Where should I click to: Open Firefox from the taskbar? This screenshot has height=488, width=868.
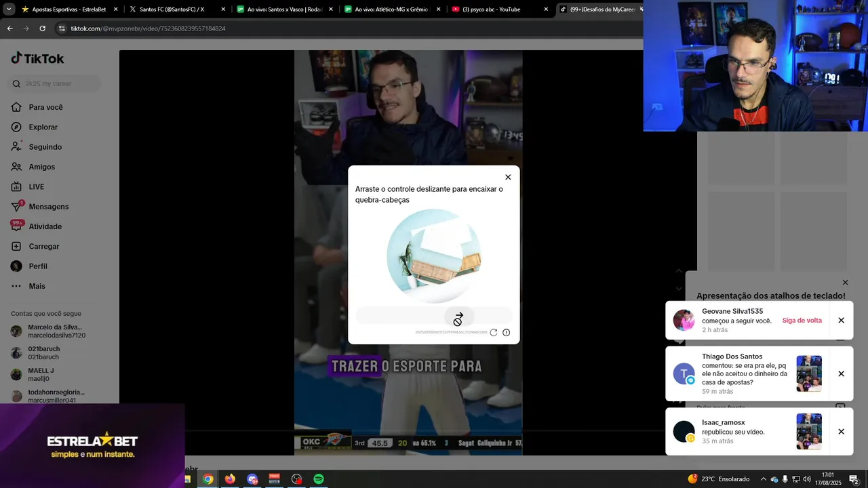click(230, 479)
